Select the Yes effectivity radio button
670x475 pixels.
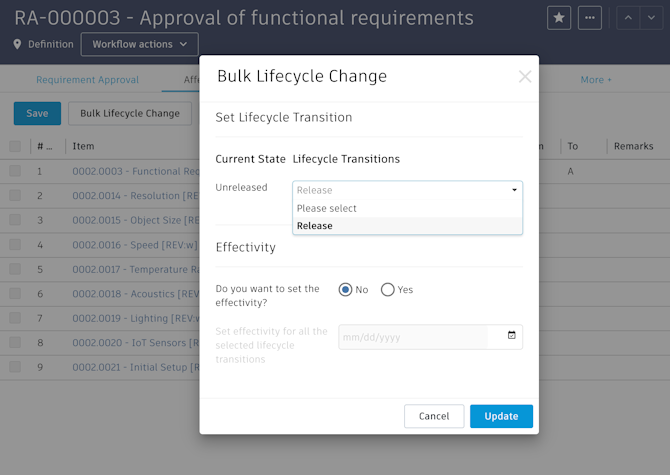tap(388, 290)
